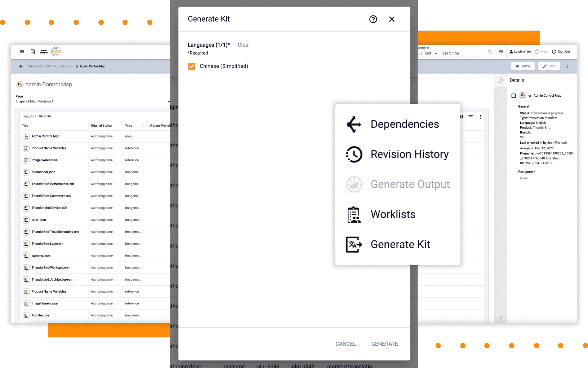588x368 pixels.
Task: Select Dependencies from the context menu
Action: [398, 124]
